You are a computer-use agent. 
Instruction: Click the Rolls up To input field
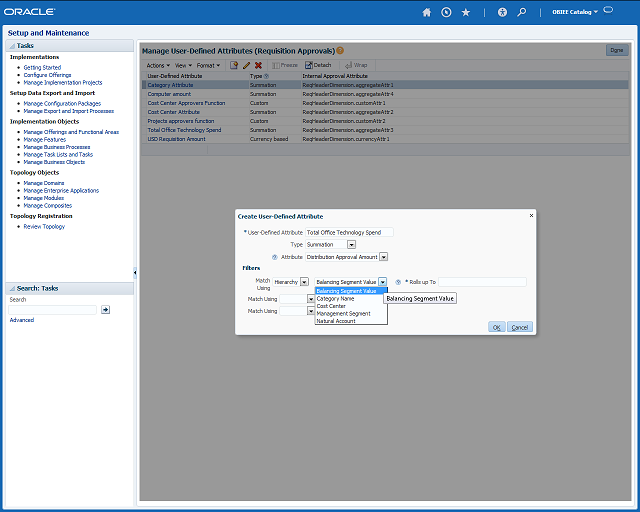pyautogui.click(x=482, y=282)
